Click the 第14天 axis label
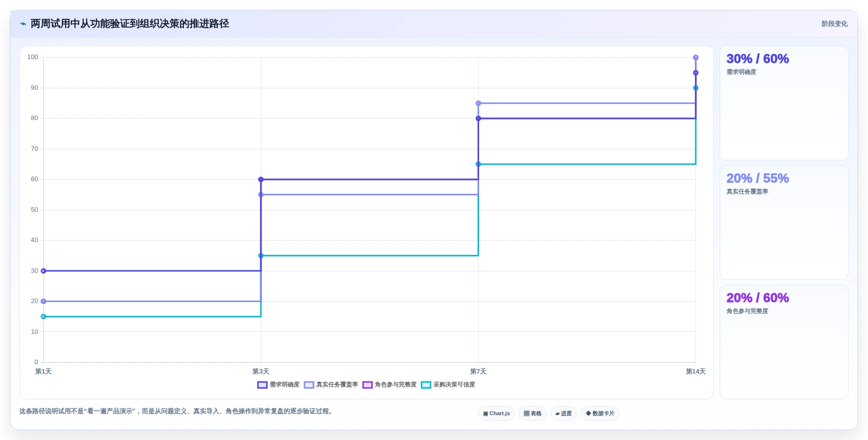The height and width of the screenshot is (440, 868). pyautogui.click(x=695, y=372)
